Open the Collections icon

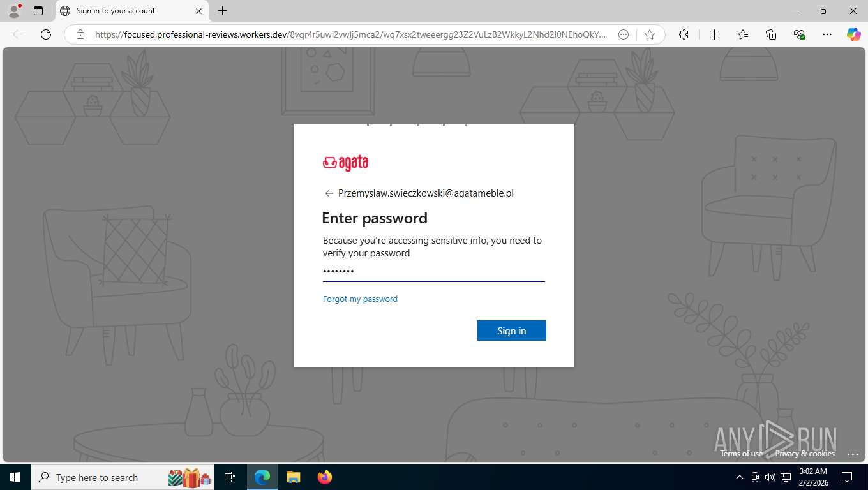[771, 34]
